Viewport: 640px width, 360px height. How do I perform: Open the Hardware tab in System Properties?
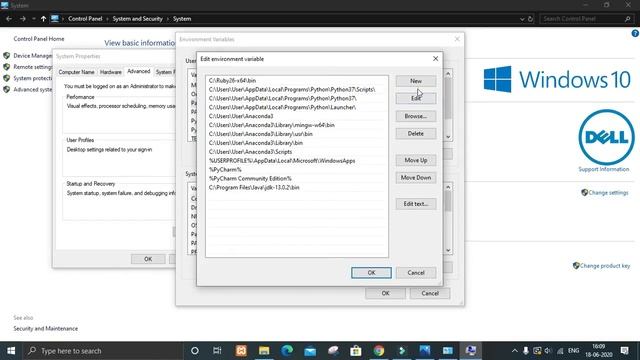click(x=111, y=72)
